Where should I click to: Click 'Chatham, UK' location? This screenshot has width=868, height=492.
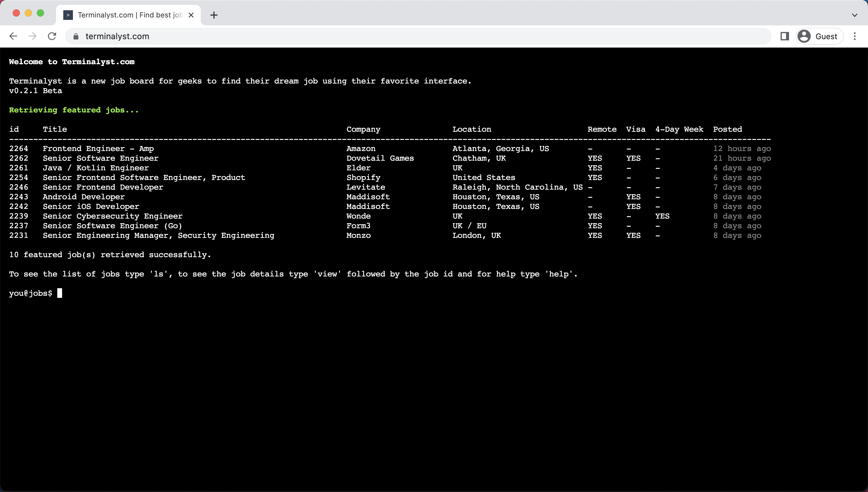click(x=479, y=158)
